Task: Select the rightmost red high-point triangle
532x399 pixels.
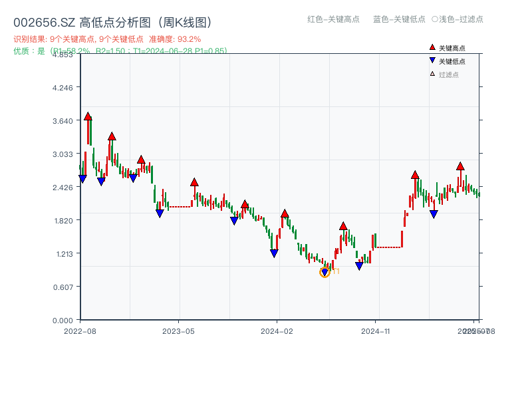Action: pos(460,166)
